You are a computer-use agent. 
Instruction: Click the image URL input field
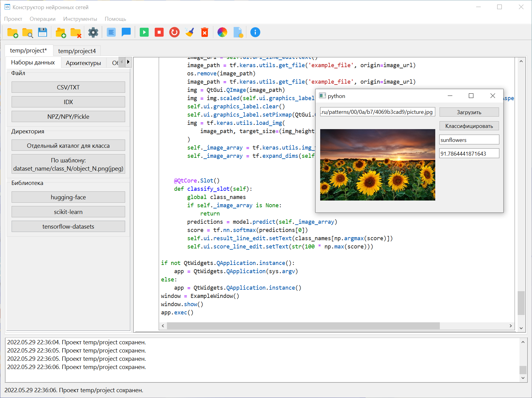[378, 112]
